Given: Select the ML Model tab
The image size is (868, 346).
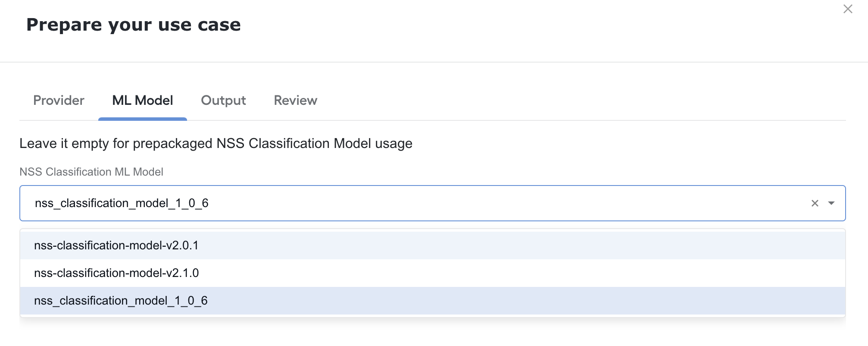Looking at the screenshot, I should (143, 101).
